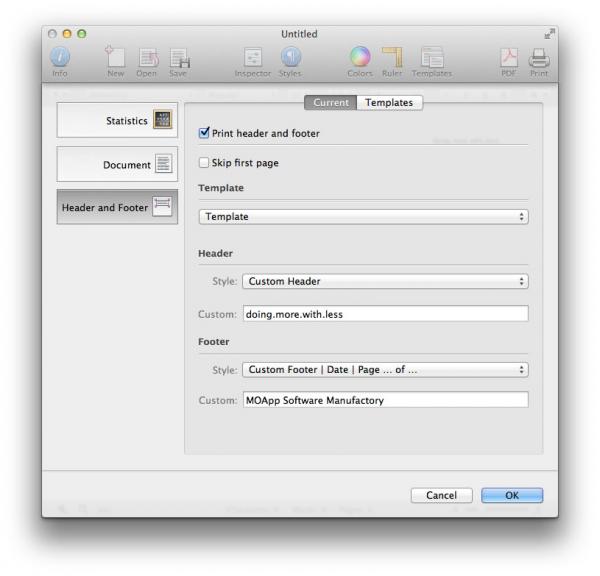Image resolution: width=600 pixels, height=576 pixels.
Task: Open the Inspector panel
Action: click(252, 58)
